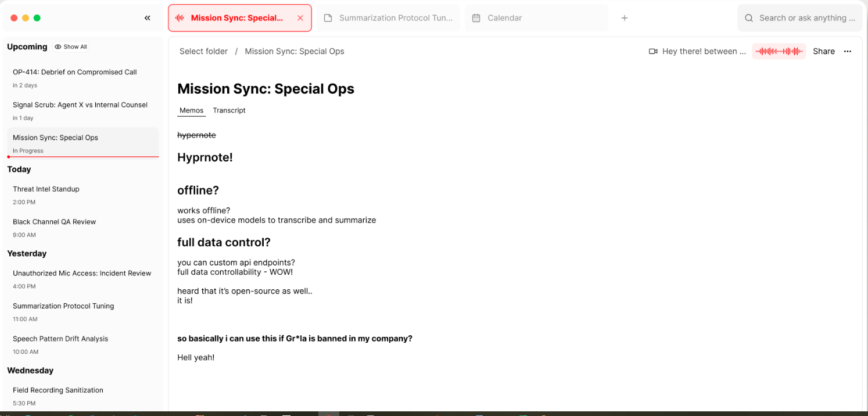Open Threat Intel Standup meeting
Image resolution: width=868 pixels, height=416 pixels.
click(x=46, y=189)
